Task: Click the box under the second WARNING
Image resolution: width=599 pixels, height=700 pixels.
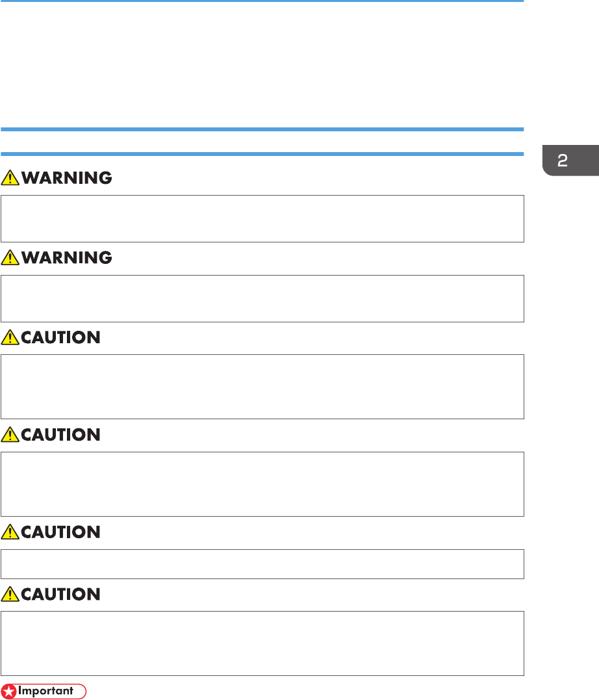Action: click(x=262, y=298)
